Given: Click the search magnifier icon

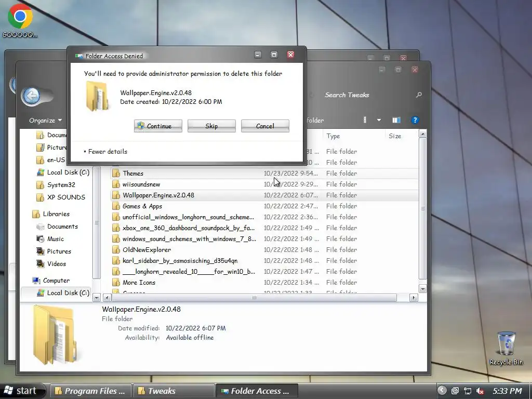Looking at the screenshot, I should click(419, 95).
